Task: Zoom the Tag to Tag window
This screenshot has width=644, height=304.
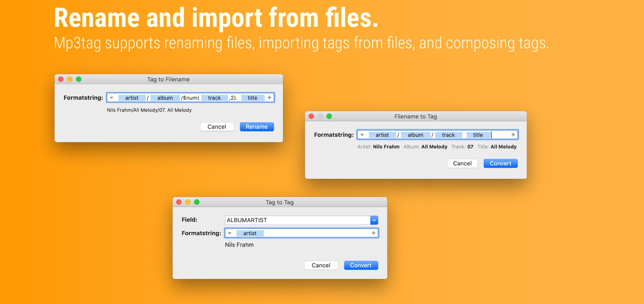Action: point(197,202)
